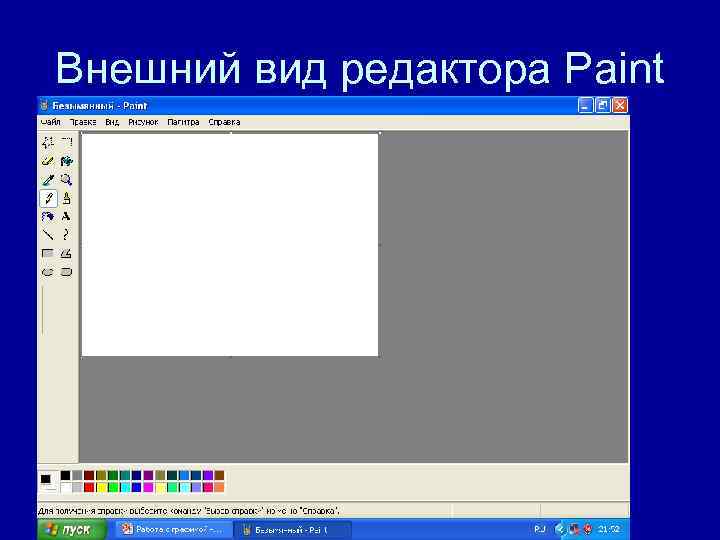
Task: Restore down the Paint window
Action: (602, 105)
